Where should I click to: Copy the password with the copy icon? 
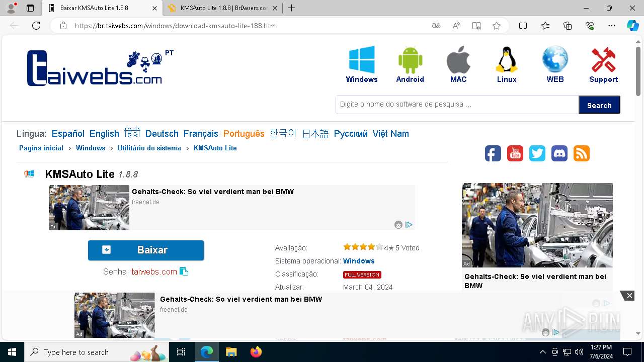[184, 271]
